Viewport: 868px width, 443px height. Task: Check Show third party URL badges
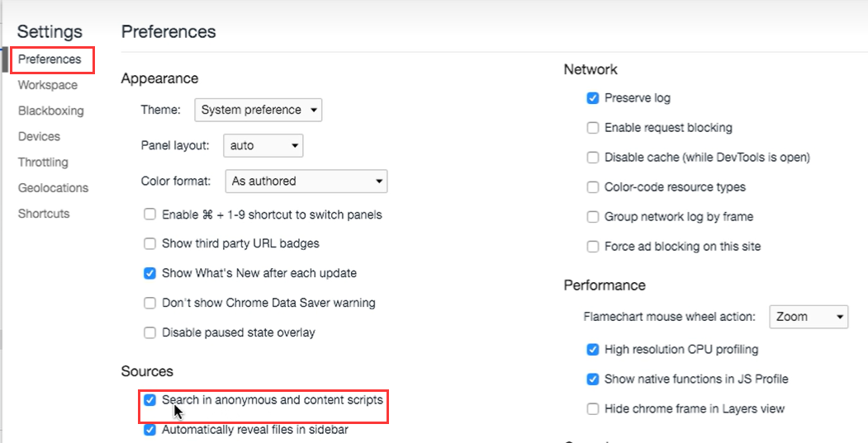(x=150, y=243)
